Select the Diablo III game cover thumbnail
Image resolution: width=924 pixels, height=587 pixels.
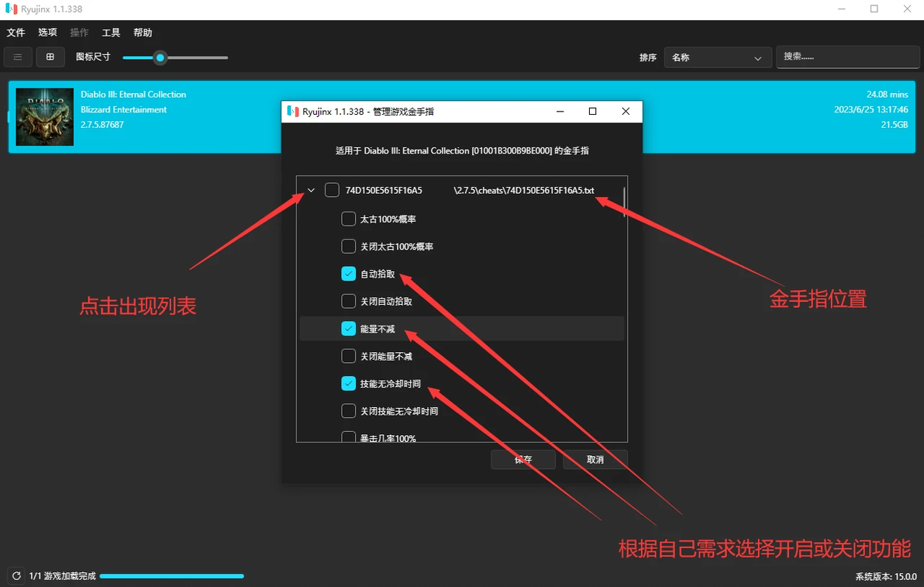tap(45, 116)
